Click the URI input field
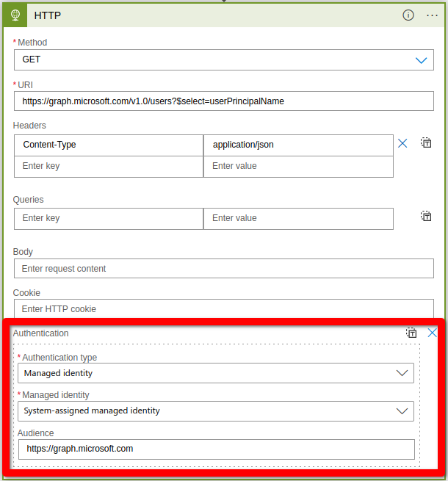448x481 pixels. tap(223, 101)
